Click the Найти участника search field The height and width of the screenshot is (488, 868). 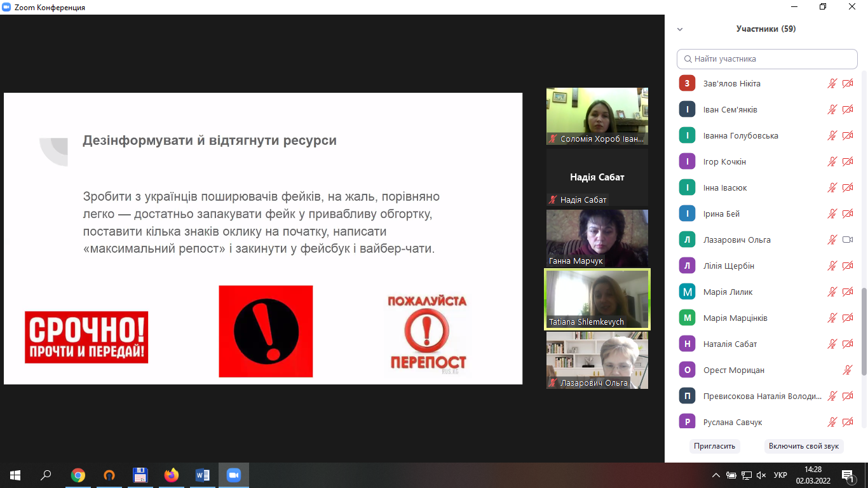pyautogui.click(x=767, y=59)
